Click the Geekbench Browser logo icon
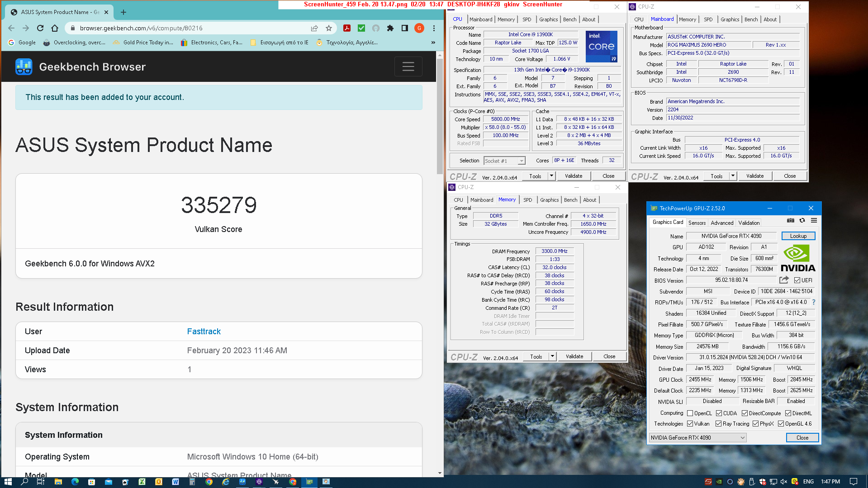The width and height of the screenshot is (868, 488). coord(24,66)
